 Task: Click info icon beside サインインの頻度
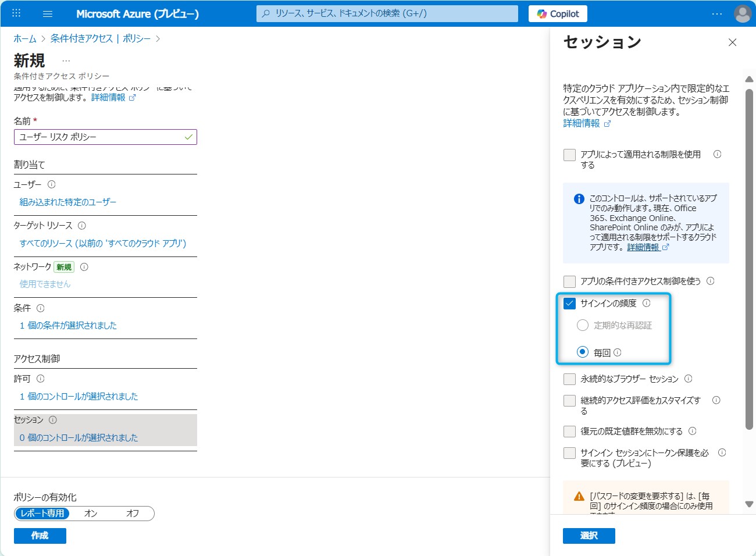(x=647, y=303)
